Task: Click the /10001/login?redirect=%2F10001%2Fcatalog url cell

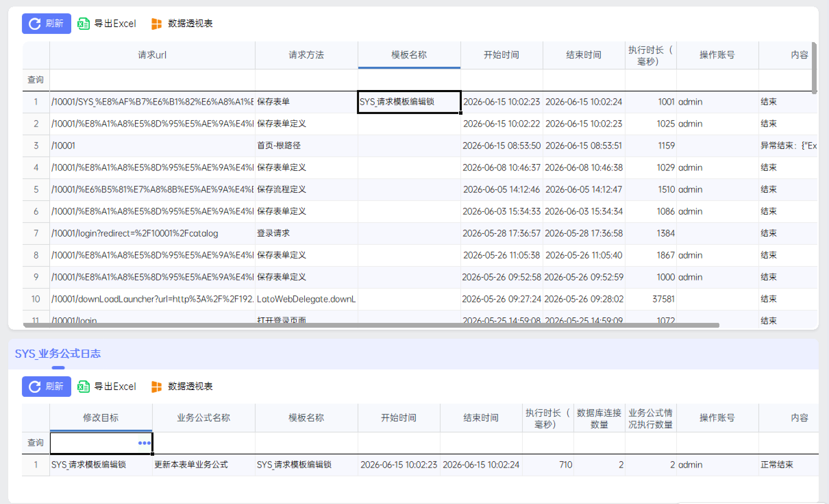Action: click(152, 234)
